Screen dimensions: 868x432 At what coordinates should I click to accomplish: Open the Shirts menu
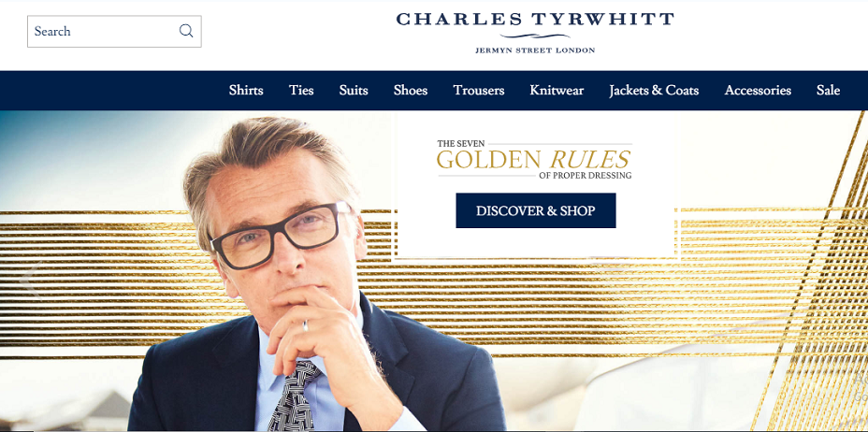246,90
